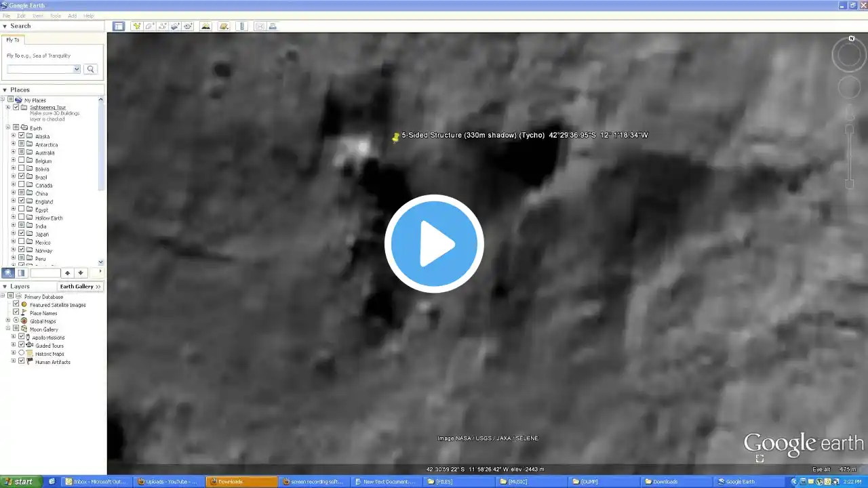
Task: Toggle the sidebar panel button in toolbar
Action: (119, 26)
